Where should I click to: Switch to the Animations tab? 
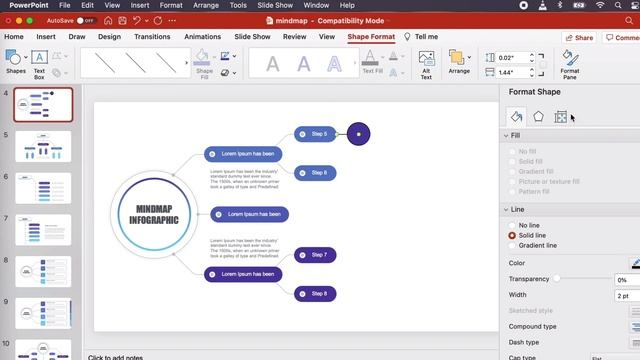coord(202,37)
